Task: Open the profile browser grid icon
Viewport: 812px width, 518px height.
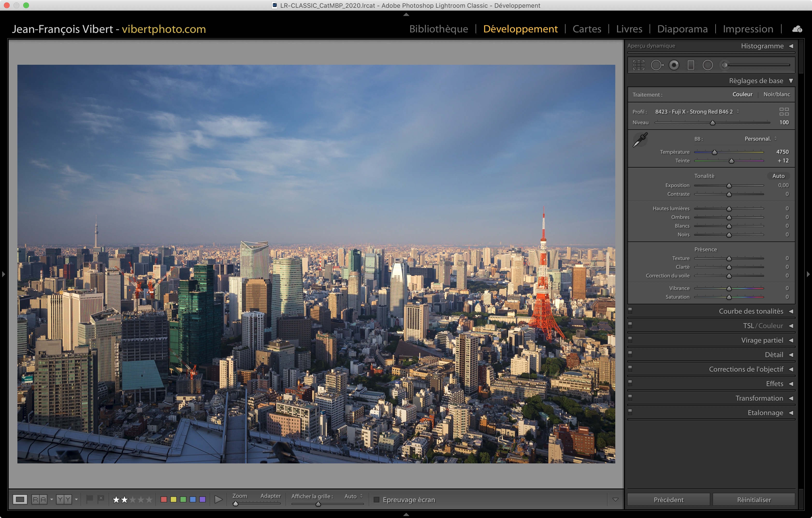Action: pyautogui.click(x=784, y=112)
